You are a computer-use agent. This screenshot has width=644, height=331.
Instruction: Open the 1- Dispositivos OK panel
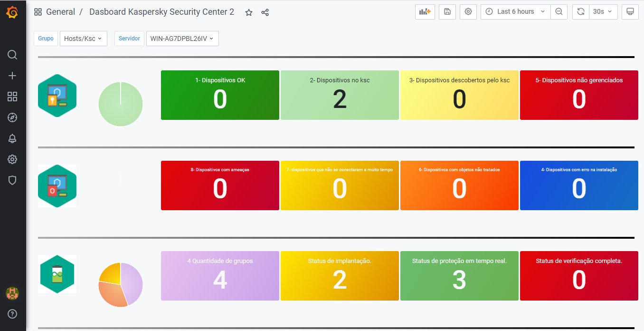(x=220, y=95)
